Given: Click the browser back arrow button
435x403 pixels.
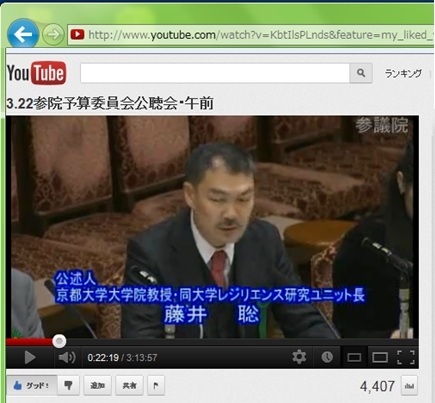Looking at the screenshot, I should point(22,34).
